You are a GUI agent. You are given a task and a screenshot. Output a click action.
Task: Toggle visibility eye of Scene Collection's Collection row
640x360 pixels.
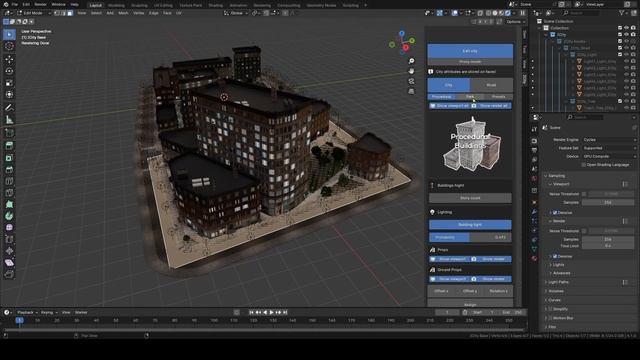626,28
